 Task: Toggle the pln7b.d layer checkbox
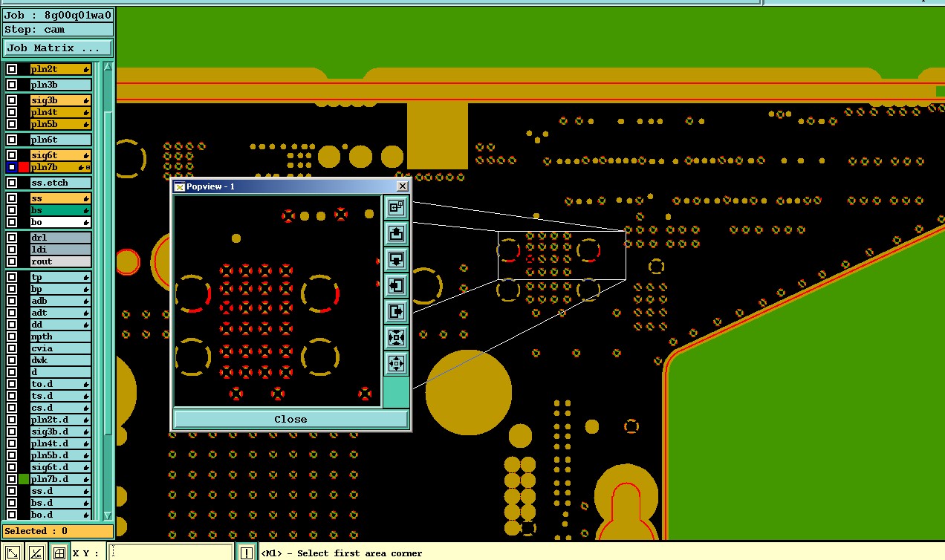[x=12, y=479]
